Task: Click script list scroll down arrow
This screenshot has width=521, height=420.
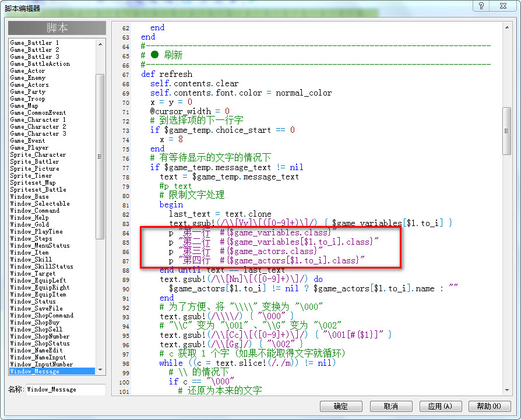Action: [x=100, y=370]
